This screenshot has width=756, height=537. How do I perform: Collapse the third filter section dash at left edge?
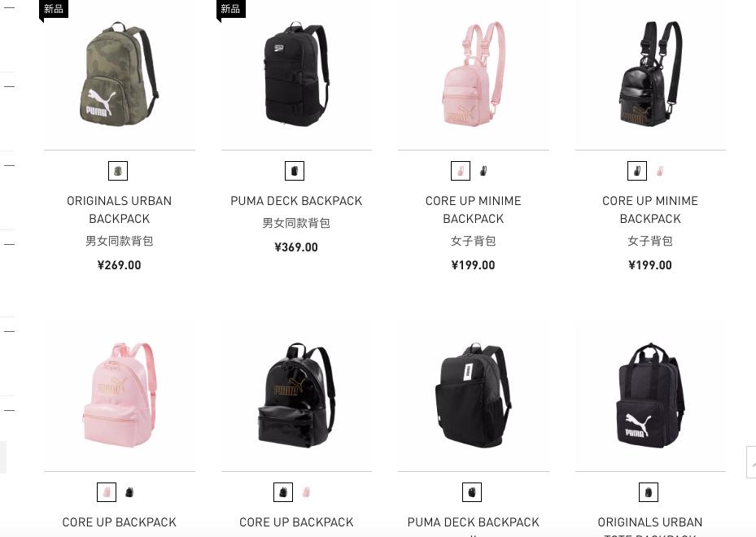[x=9, y=165]
